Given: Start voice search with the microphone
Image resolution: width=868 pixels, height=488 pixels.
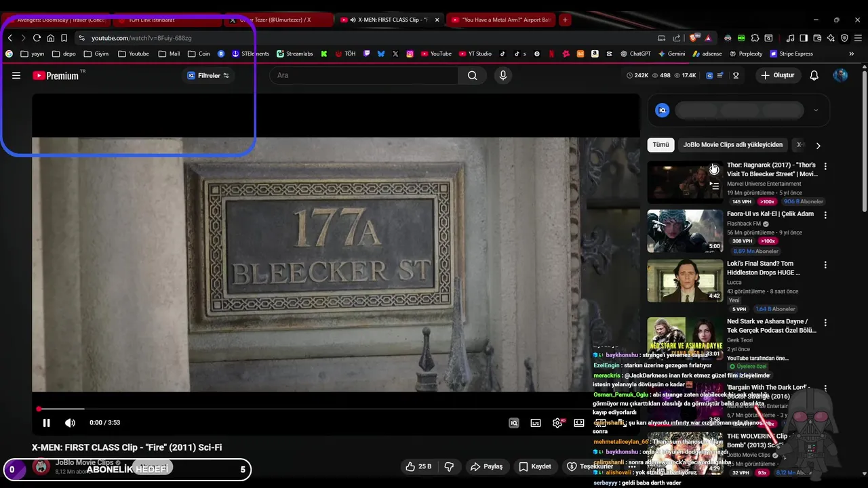Looking at the screenshot, I should pos(503,75).
